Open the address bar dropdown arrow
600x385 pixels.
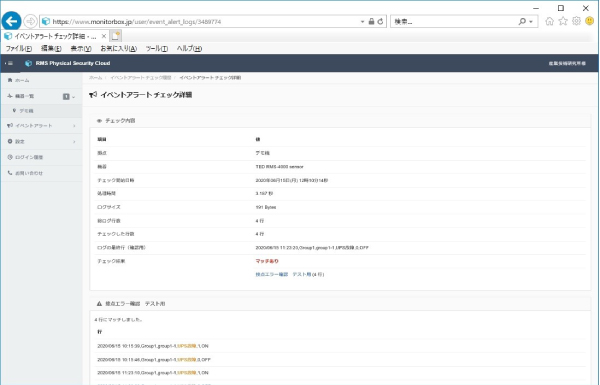[x=362, y=22]
